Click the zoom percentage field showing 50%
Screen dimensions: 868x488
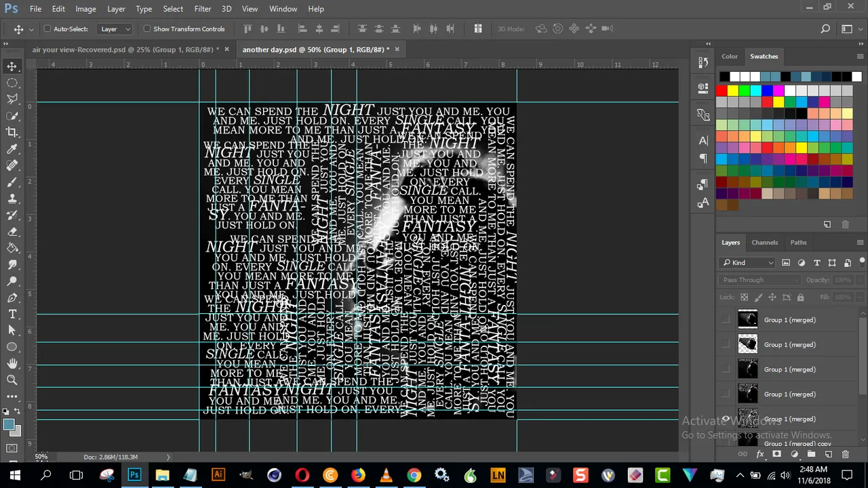point(41,457)
